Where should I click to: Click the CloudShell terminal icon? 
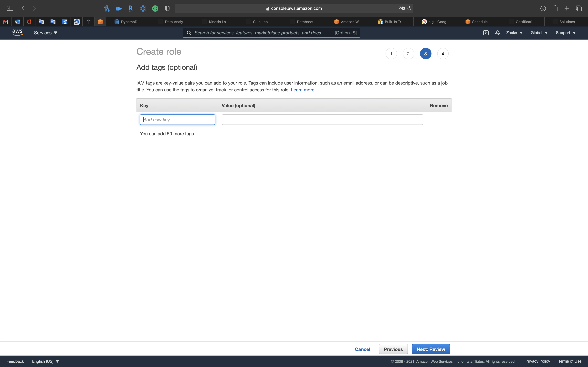point(486,33)
